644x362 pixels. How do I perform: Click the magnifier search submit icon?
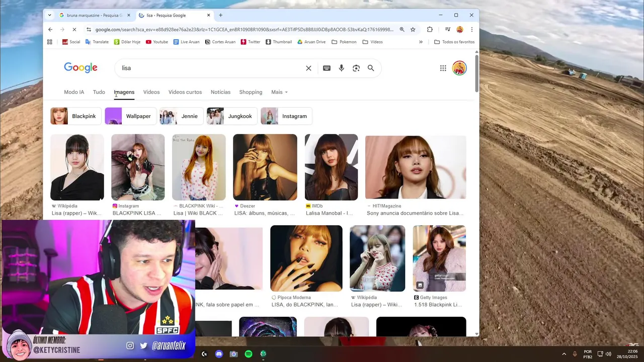click(x=371, y=68)
